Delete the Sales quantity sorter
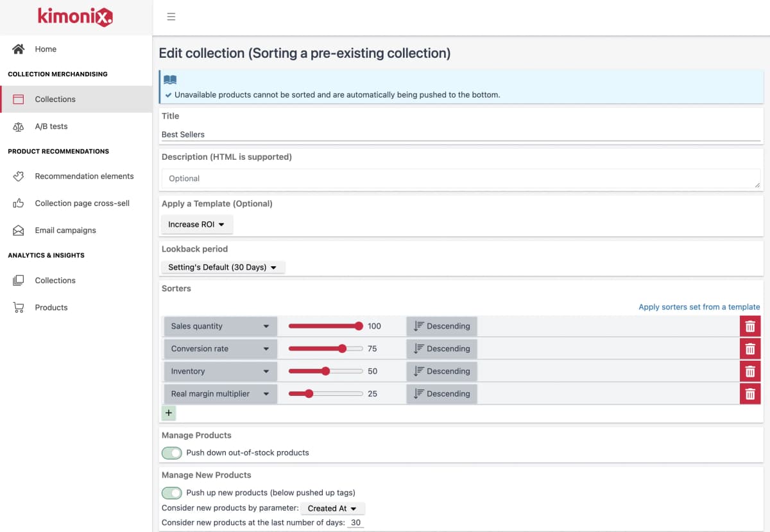The width and height of the screenshot is (770, 532). click(x=749, y=327)
